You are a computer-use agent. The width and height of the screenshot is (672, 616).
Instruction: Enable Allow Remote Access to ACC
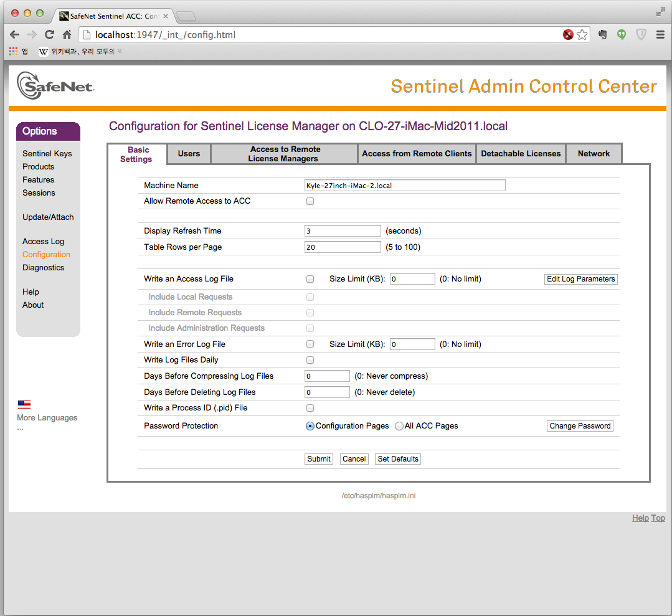pos(310,201)
